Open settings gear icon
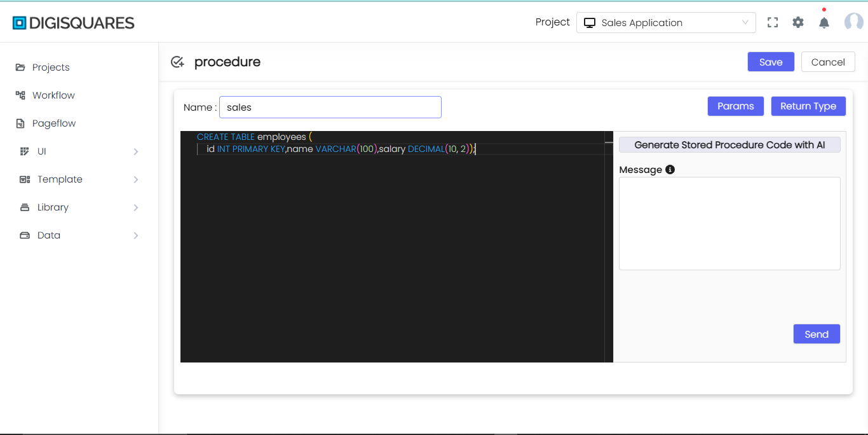Screen dimensions: 868x435 click(798, 22)
